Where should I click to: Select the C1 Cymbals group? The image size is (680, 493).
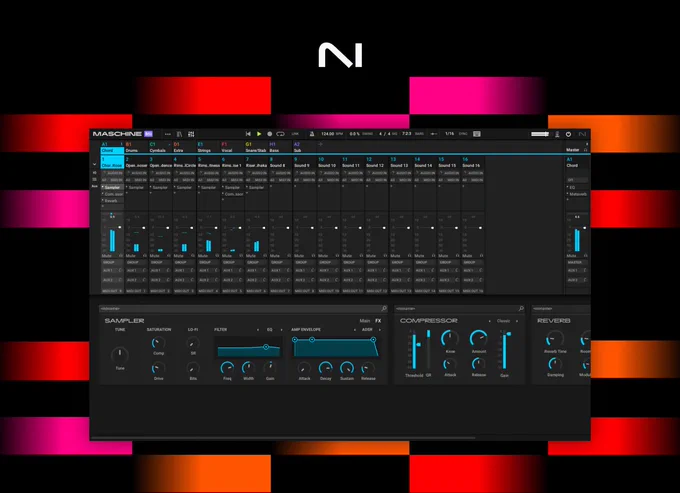point(160,147)
